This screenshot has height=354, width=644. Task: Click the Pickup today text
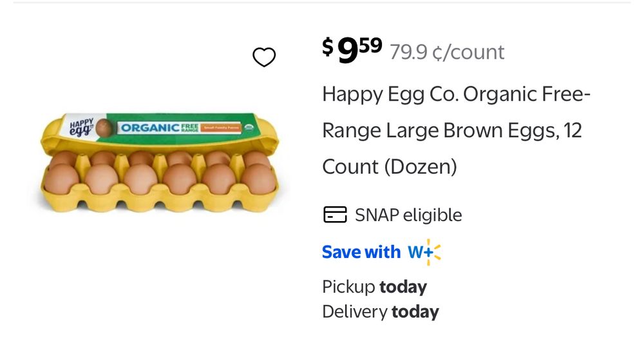coord(374,287)
